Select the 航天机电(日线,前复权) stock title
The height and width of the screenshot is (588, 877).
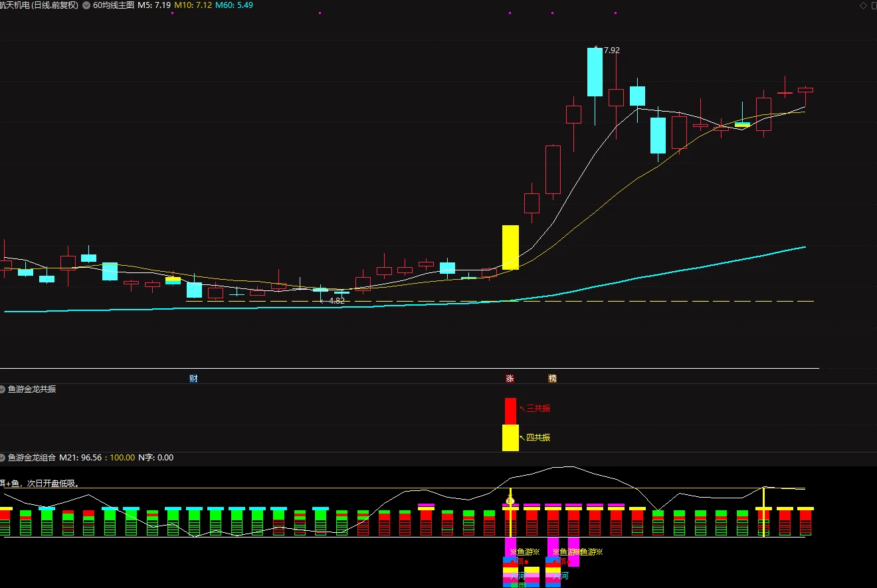(x=39, y=5)
